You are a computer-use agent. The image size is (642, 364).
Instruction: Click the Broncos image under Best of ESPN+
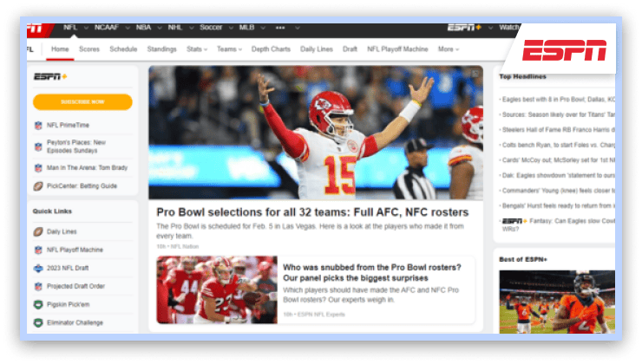click(557, 302)
